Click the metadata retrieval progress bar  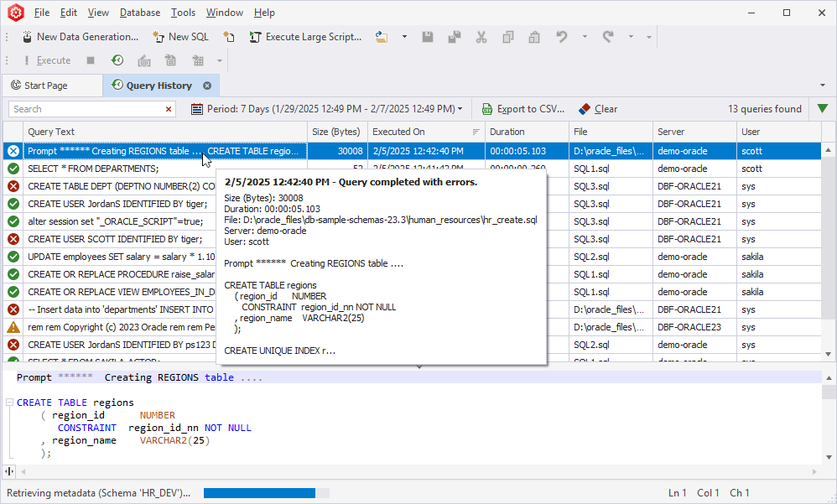pos(267,493)
